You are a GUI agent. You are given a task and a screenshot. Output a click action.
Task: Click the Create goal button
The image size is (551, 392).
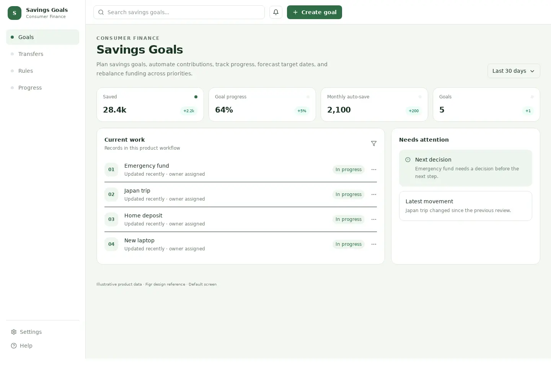pos(315,12)
